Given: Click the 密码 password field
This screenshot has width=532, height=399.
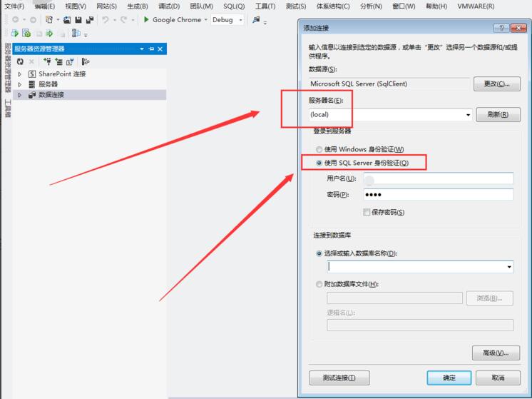Looking at the screenshot, I should pyautogui.click(x=439, y=195).
